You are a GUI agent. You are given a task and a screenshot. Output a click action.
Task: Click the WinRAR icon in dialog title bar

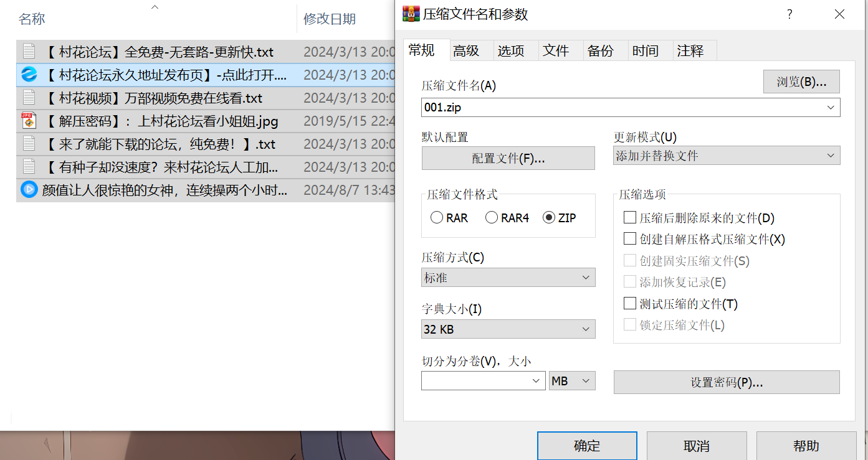[x=411, y=14]
